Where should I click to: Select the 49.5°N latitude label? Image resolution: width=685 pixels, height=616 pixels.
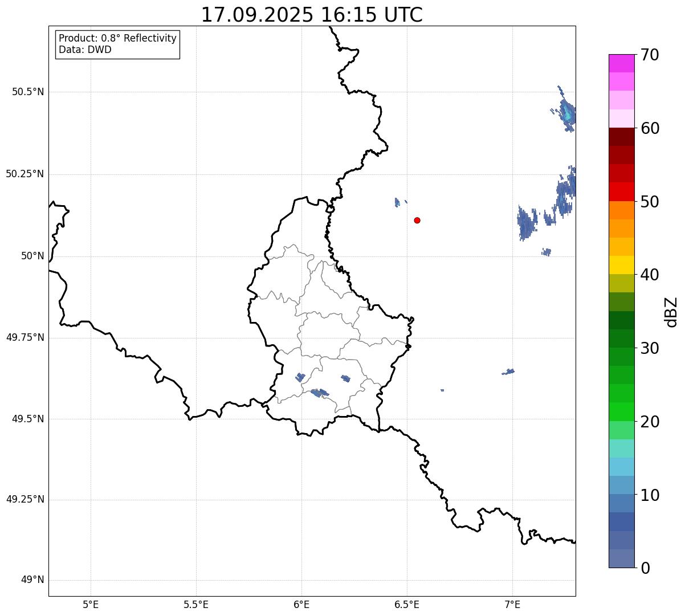click(28, 419)
